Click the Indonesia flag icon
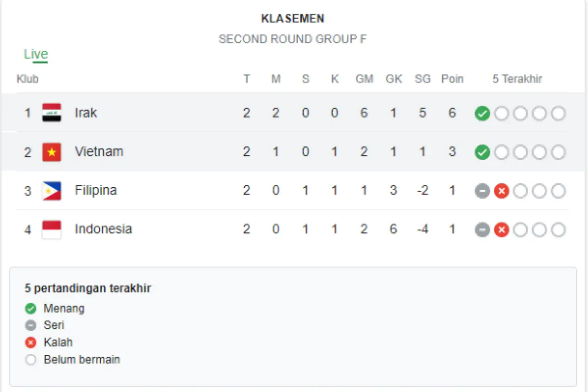Screen dimensions: 588x392 (x=52, y=229)
